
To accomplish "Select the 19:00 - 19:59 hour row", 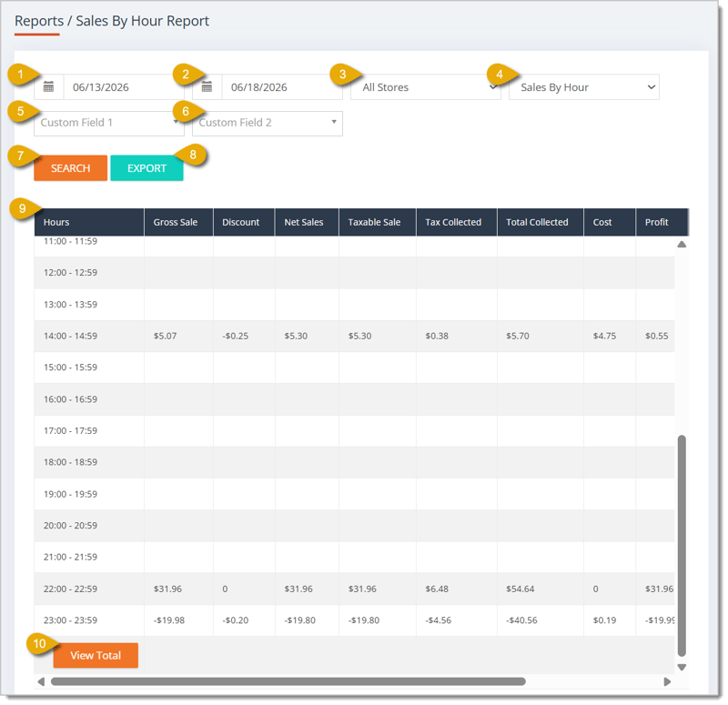I will pyautogui.click(x=354, y=494).
